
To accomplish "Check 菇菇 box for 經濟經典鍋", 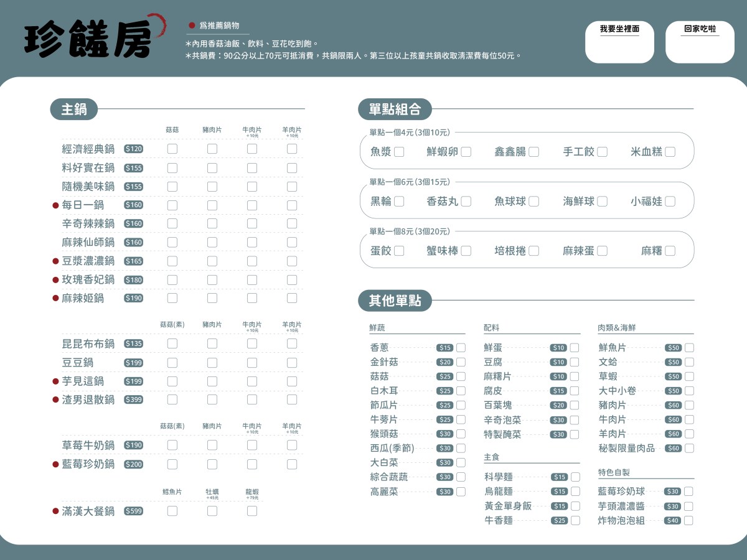I will click(172, 149).
